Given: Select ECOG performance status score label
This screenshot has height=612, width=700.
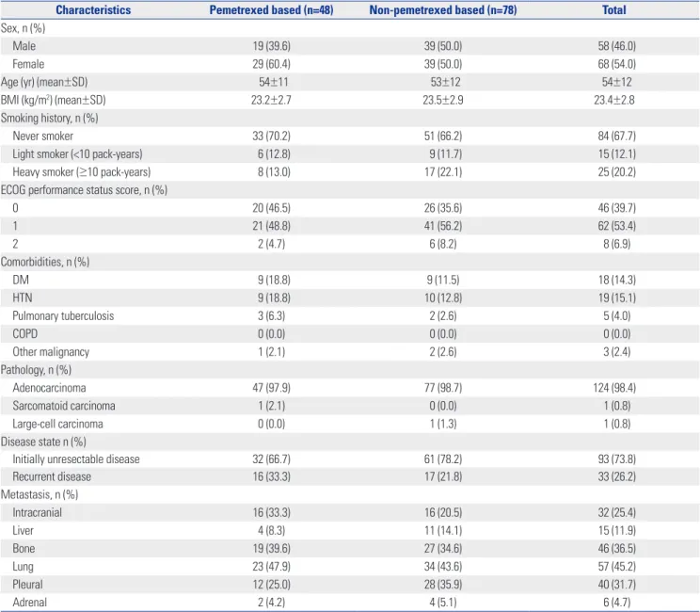Looking at the screenshot, I should tap(84, 190).
